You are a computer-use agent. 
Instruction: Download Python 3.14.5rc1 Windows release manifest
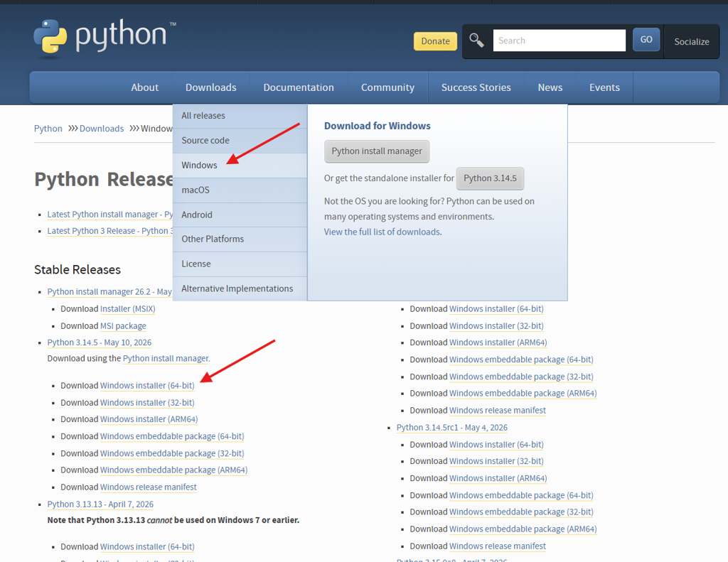coord(498,546)
